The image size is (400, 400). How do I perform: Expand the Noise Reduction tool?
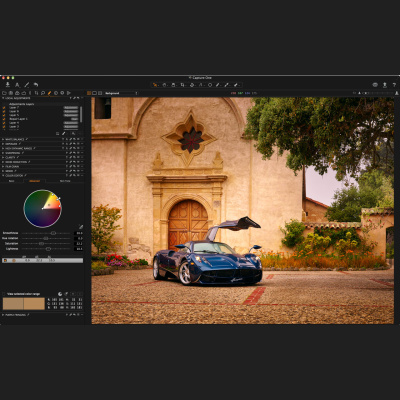(3, 162)
